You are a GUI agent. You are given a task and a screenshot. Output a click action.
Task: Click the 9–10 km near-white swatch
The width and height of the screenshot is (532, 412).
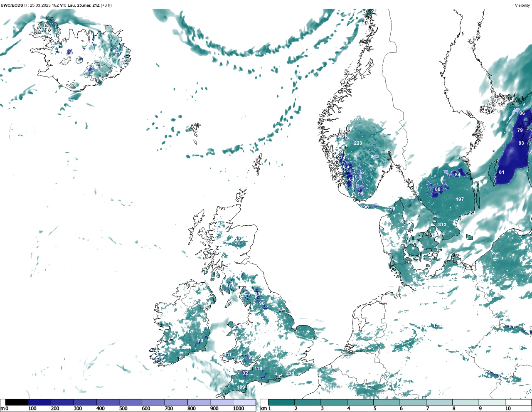[x=492, y=402]
